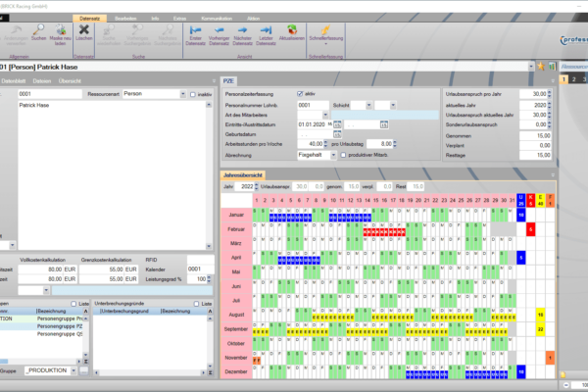
Task: Click the Vorheriger Datensatz arrow
Action: pos(219,33)
